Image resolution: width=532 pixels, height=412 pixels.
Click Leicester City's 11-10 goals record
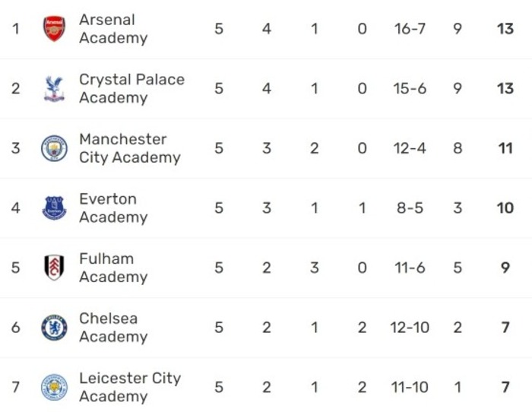tap(410, 387)
